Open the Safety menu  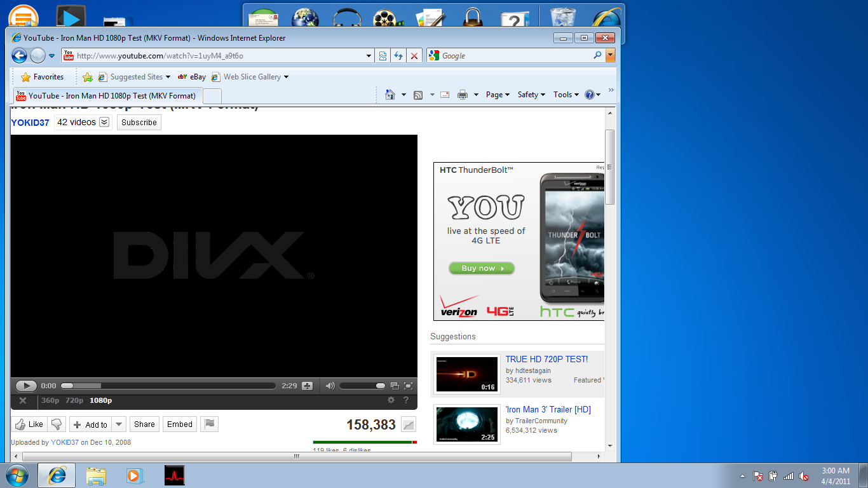point(531,95)
